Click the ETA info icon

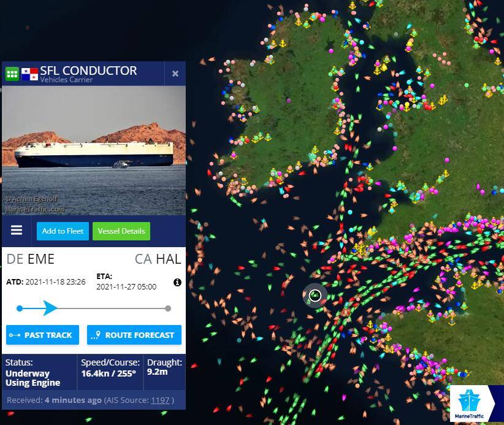(177, 282)
